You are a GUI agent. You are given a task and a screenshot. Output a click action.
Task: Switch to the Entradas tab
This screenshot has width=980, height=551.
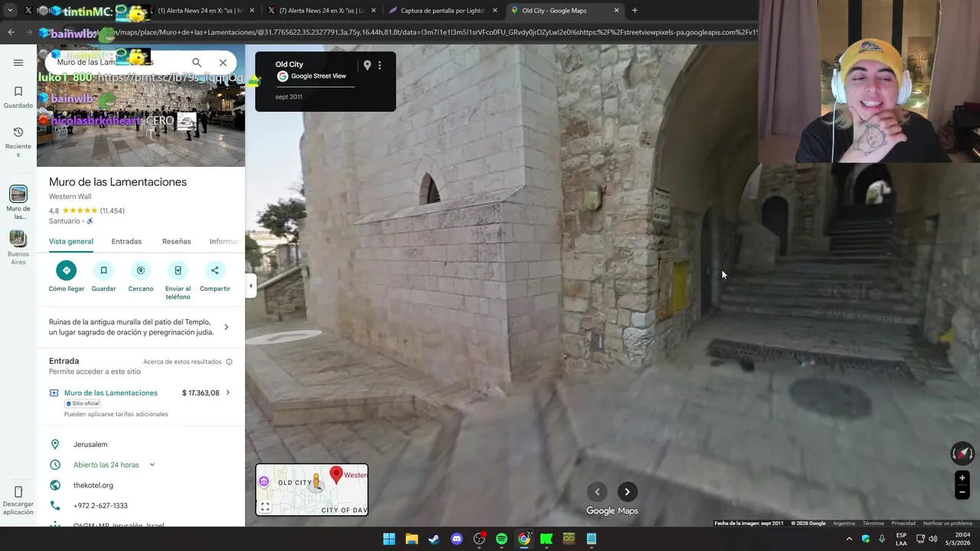pyautogui.click(x=126, y=241)
